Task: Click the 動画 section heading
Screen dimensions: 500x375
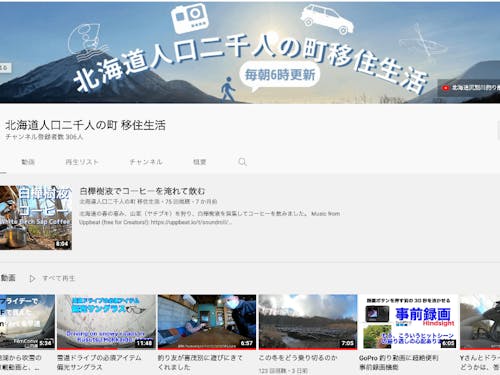Action: (x=8, y=278)
